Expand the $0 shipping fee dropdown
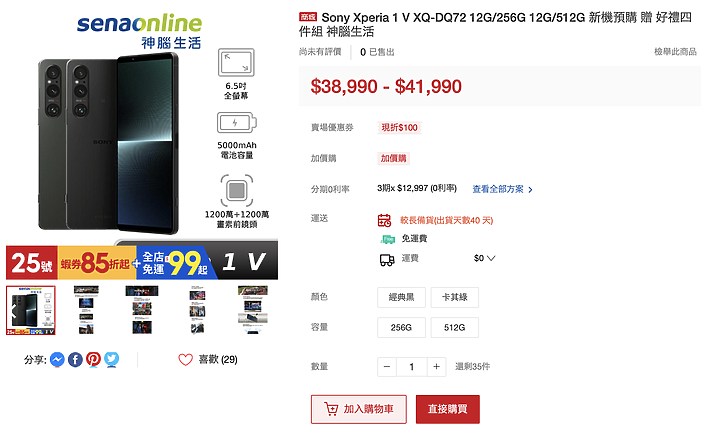720x434 pixels. point(484,258)
